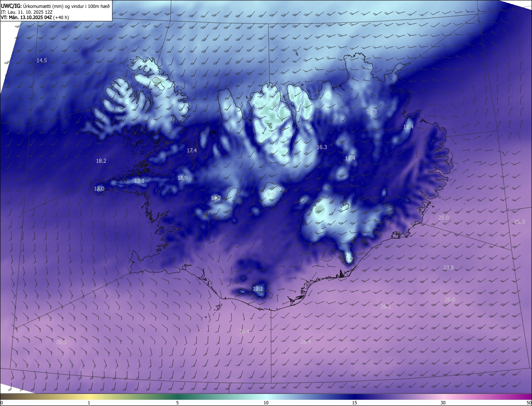Click the 15 tick on the color scale

coord(355,403)
